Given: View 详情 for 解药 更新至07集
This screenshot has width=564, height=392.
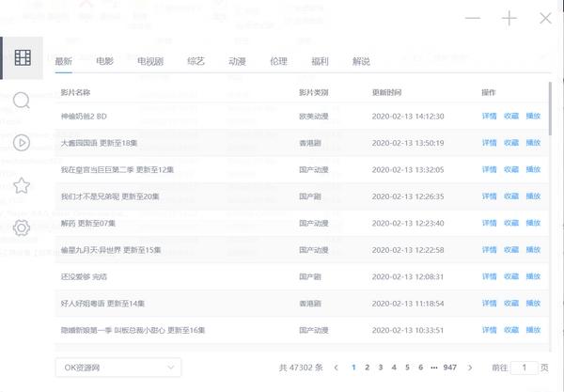Looking at the screenshot, I should 489,223.
